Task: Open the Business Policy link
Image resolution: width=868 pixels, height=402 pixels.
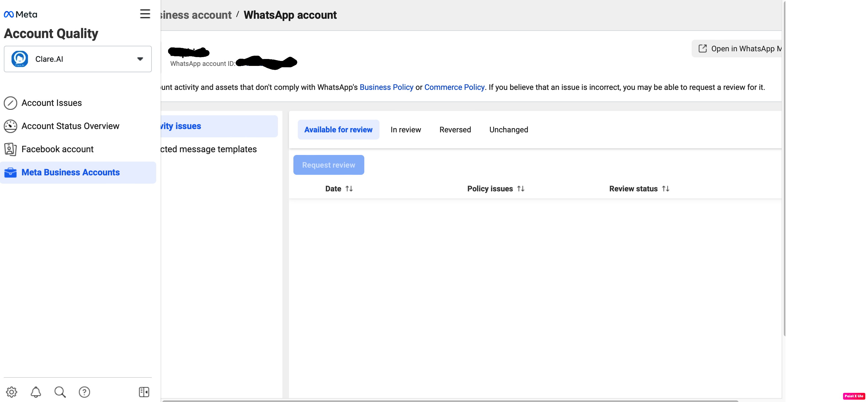Action: [x=386, y=87]
